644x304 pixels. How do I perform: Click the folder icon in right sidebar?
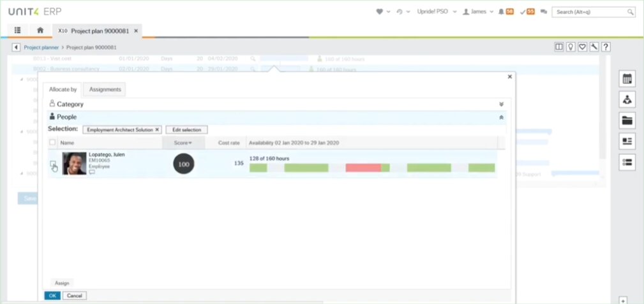[627, 120]
